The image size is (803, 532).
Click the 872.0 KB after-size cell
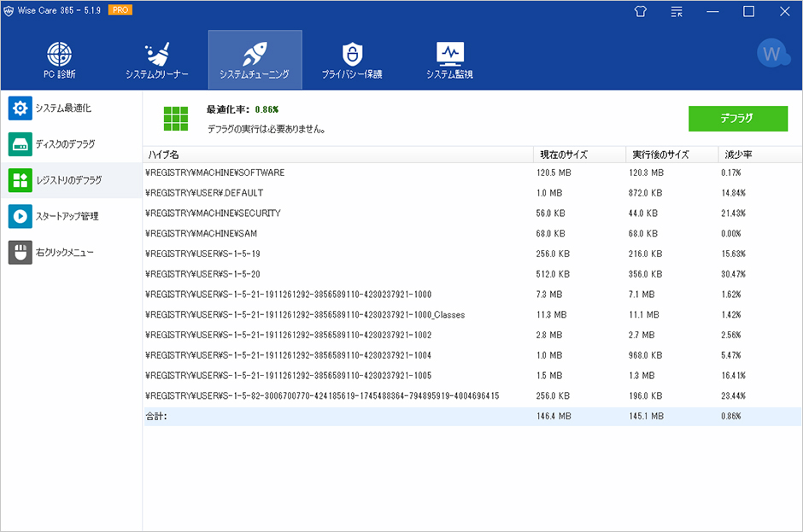pyautogui.click(x=645, y=193)
